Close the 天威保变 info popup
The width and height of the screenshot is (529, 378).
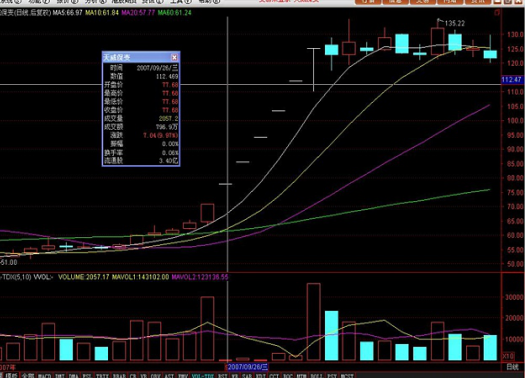click(x=174, y=57)
